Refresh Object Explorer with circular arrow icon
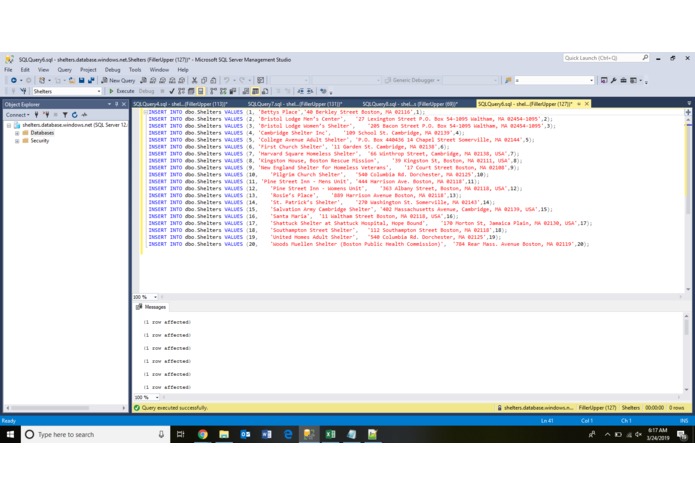The width and height of the screenshot is (695, 494). click(74, 115)
